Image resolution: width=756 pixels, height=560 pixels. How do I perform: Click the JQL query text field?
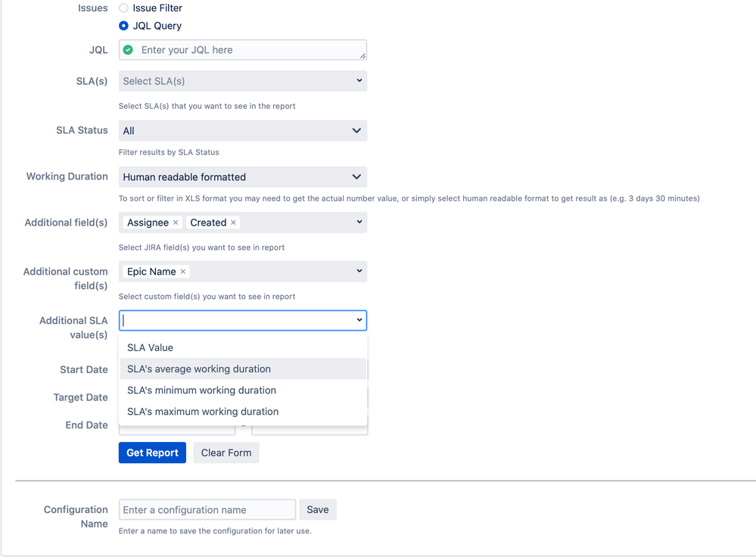(242, 50)
